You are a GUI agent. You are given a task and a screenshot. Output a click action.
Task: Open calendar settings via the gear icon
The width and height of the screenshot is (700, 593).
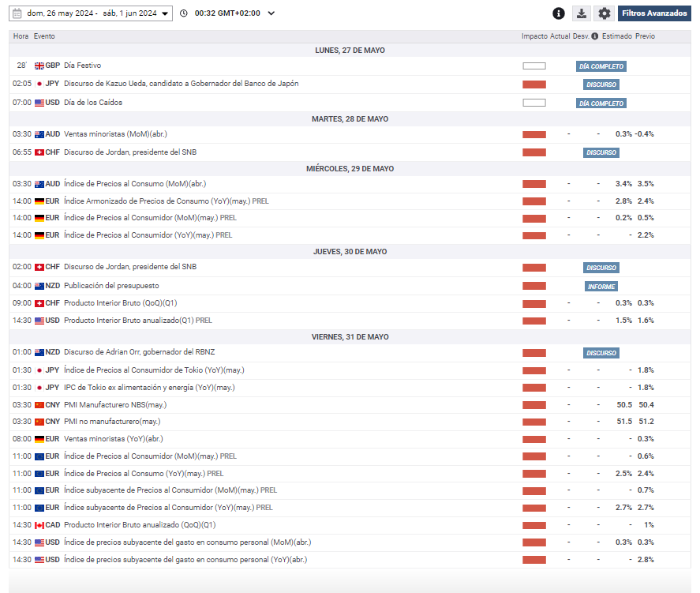[605, 13]
